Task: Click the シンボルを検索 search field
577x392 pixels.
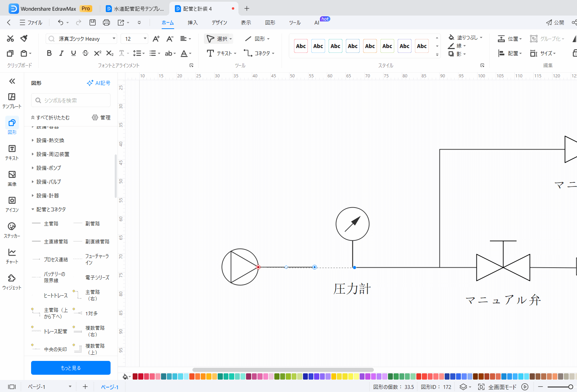Action: (70, 100)
